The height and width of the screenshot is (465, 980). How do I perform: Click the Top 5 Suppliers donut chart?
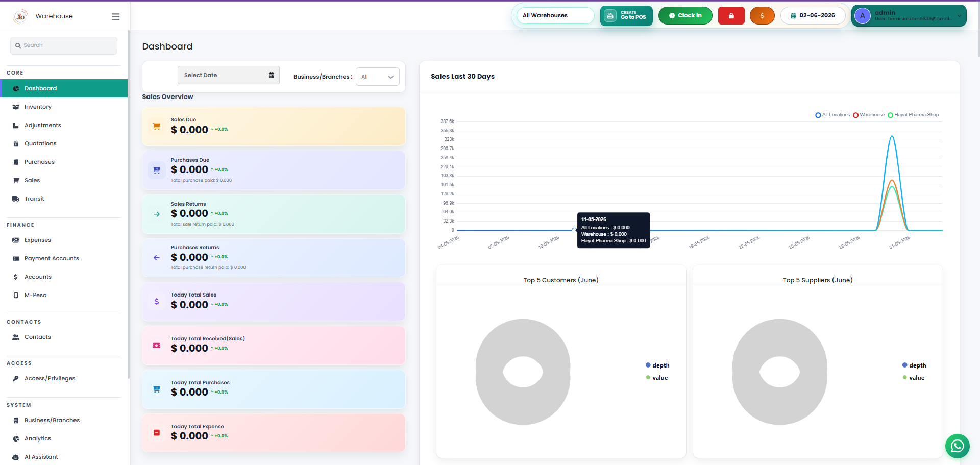pos(779,372)
